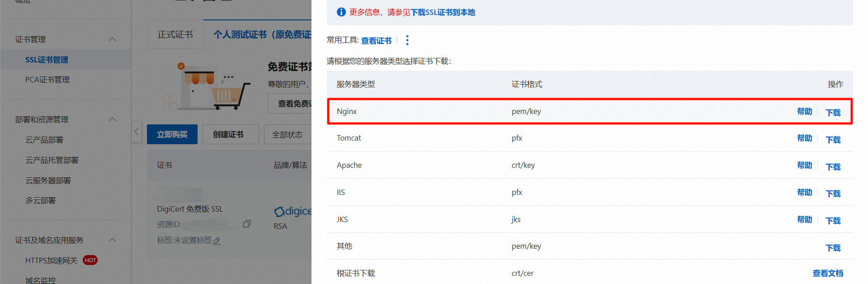The width and height of the screenshot is (868, 284).
Task: Click the 服务器类型 column header
Action: [x=356, y=84]
